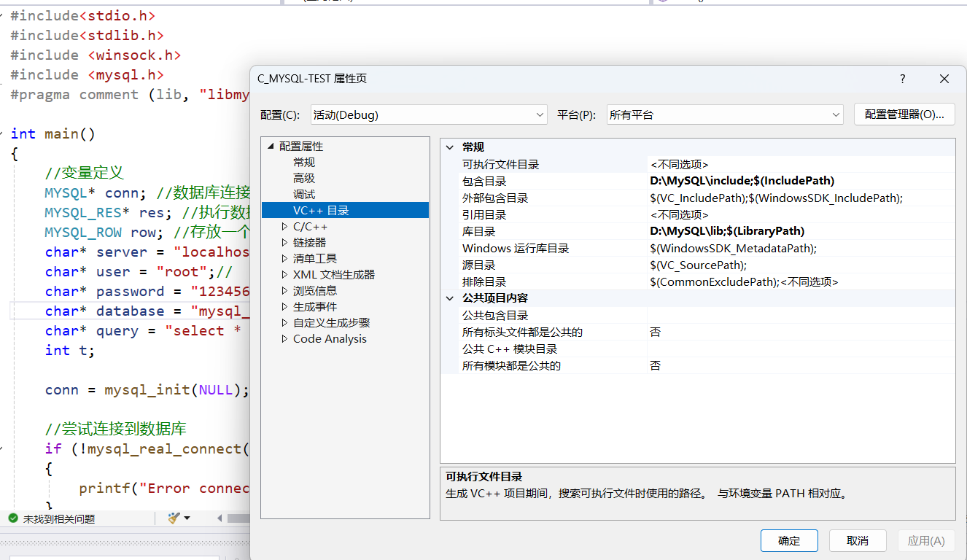Click the 未找到相关问题 status text
The image size is (967, 560).
pos(59,519)
